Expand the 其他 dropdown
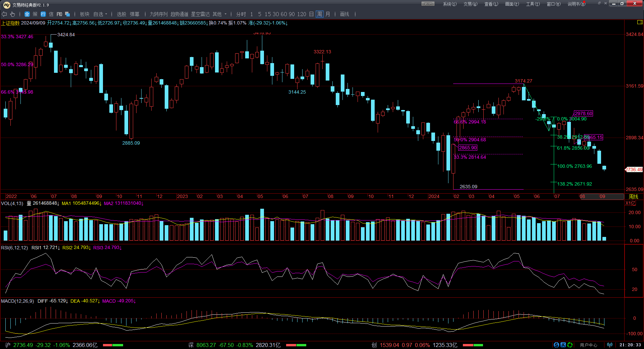The height and width of the screenshot is (349, 644). pyautogui.click(x=220, y=14)
